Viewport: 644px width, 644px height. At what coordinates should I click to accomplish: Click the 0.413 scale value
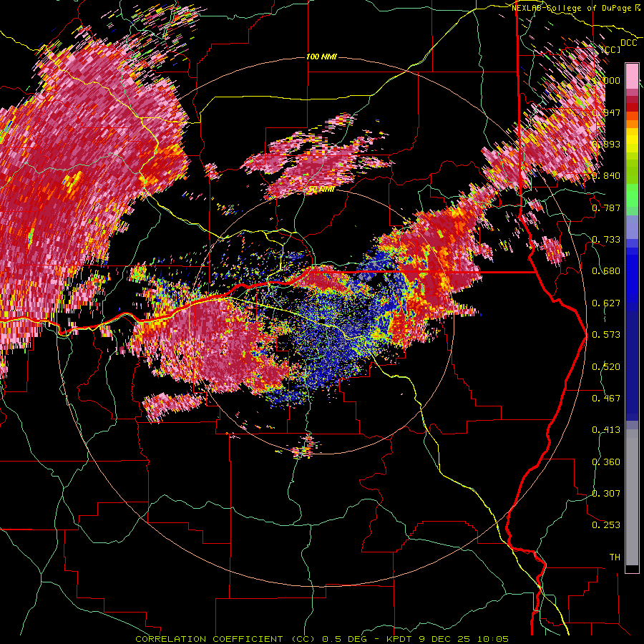pyautogui.click(x=606, y=430)
